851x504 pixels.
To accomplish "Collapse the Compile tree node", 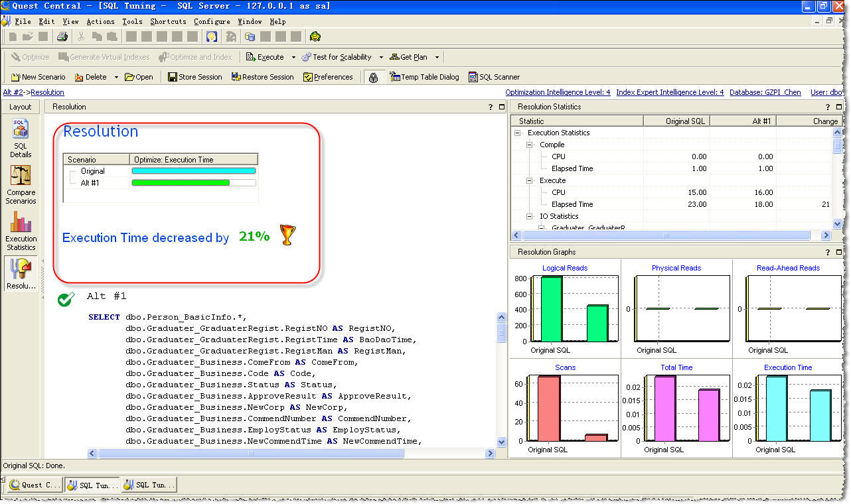I will click(530, 145).
